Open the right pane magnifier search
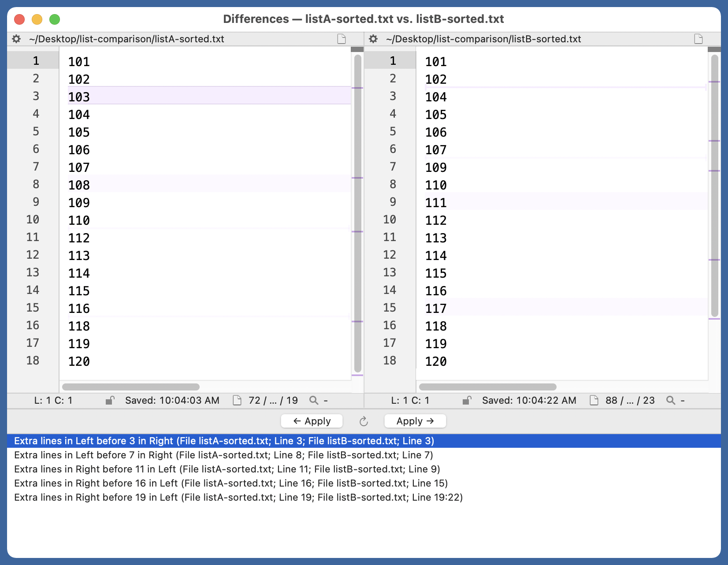 point(671,400)
